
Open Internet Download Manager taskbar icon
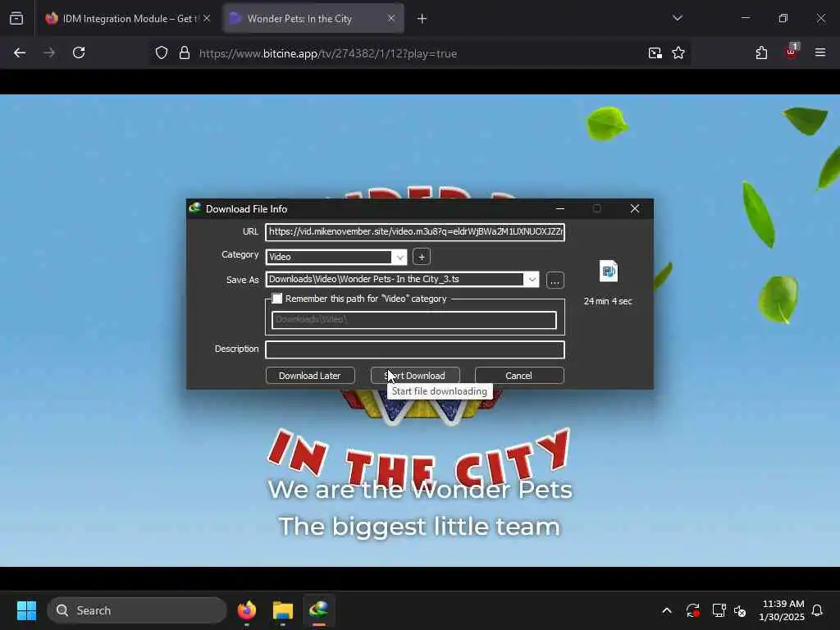pos(319,610)
